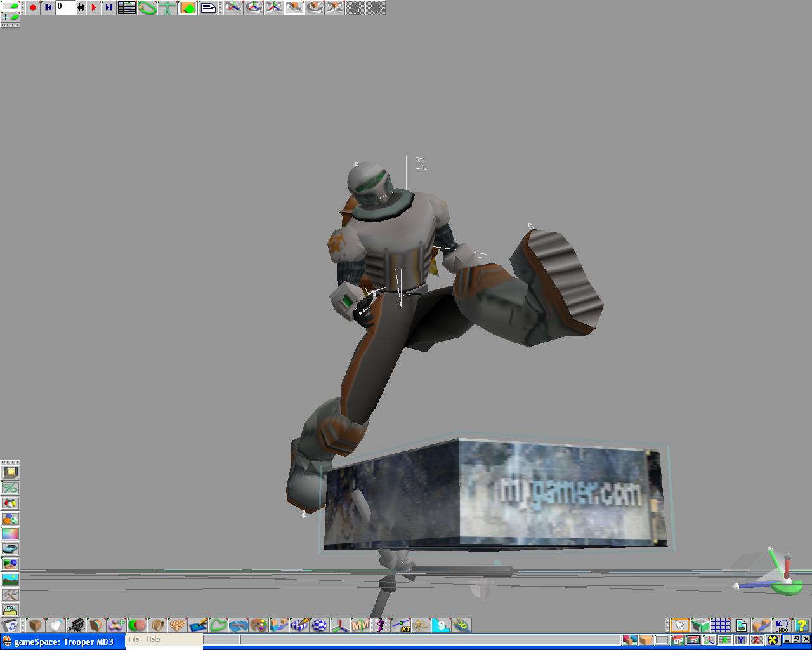Screen dimensions: 812x650
Task: Select the rotate axes tool
Action: pyautogui.click(x=254, y=8)
